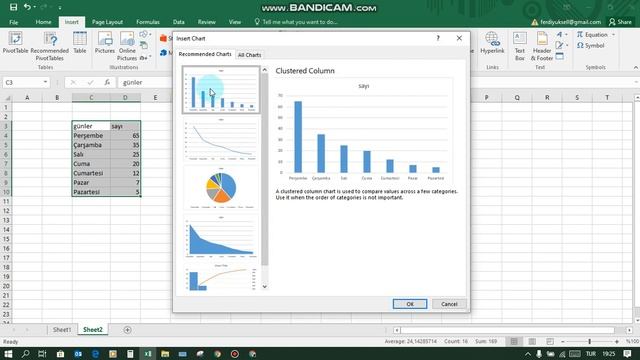Click the Object icon in the Text group
The height and width of the screenshot is (360, 640).
point(560,56)
